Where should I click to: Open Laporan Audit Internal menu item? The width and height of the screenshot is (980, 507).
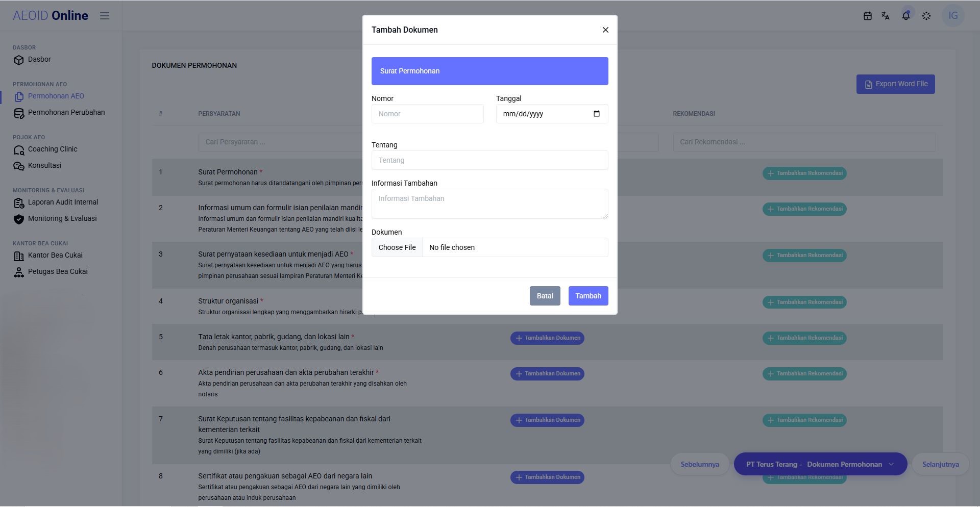(x=63, y=202)
